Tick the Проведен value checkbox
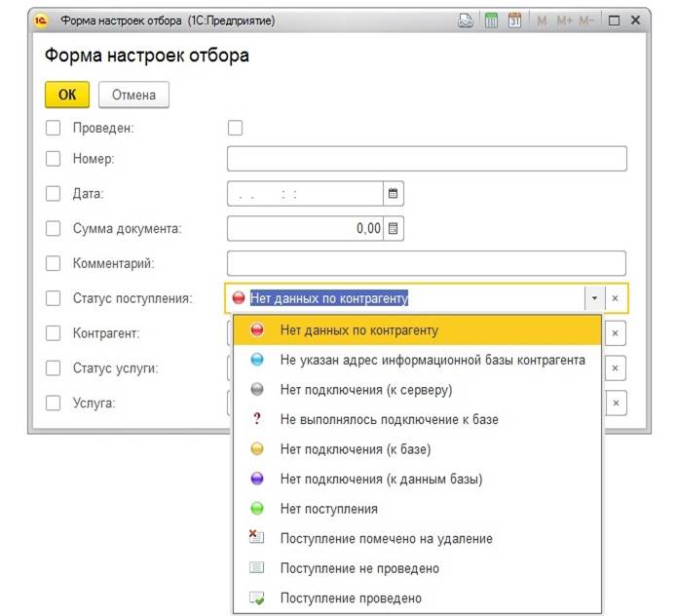 (x=235, y=128)
